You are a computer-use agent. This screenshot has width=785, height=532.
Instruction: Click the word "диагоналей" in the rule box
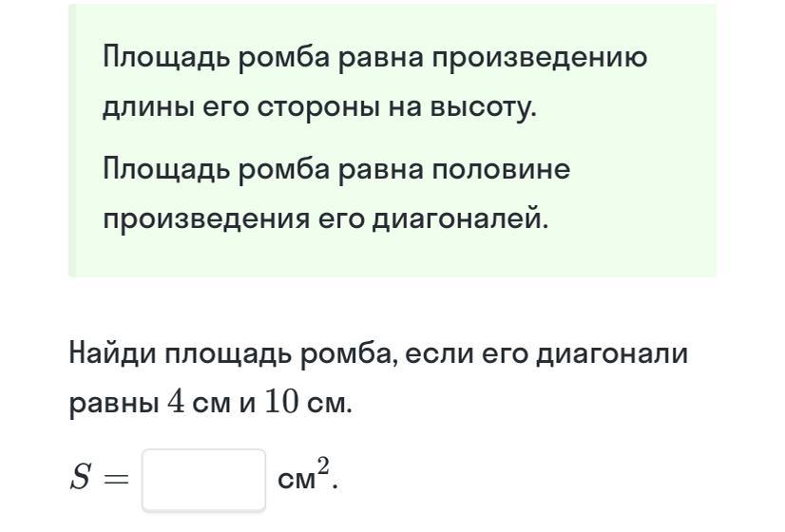(x=459, y=219)
